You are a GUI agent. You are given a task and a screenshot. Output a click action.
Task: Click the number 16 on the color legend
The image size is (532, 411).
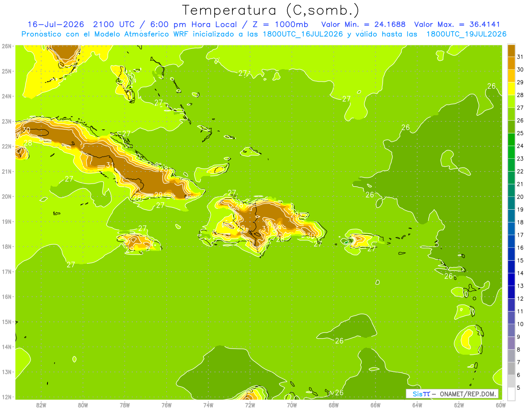click(x=520, y=248)
